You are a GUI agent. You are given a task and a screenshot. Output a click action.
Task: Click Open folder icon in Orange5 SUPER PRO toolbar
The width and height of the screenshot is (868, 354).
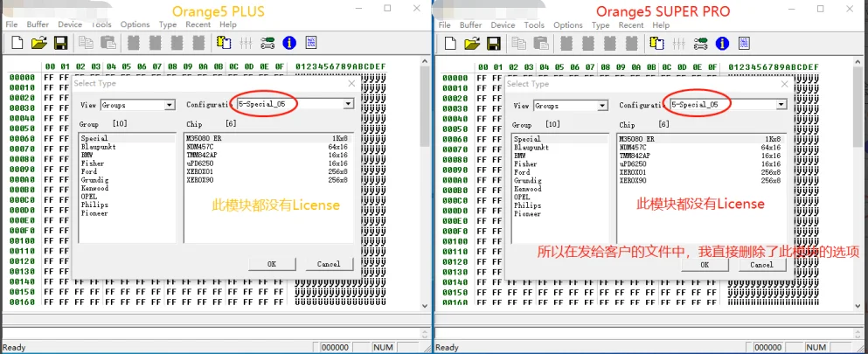471,43
